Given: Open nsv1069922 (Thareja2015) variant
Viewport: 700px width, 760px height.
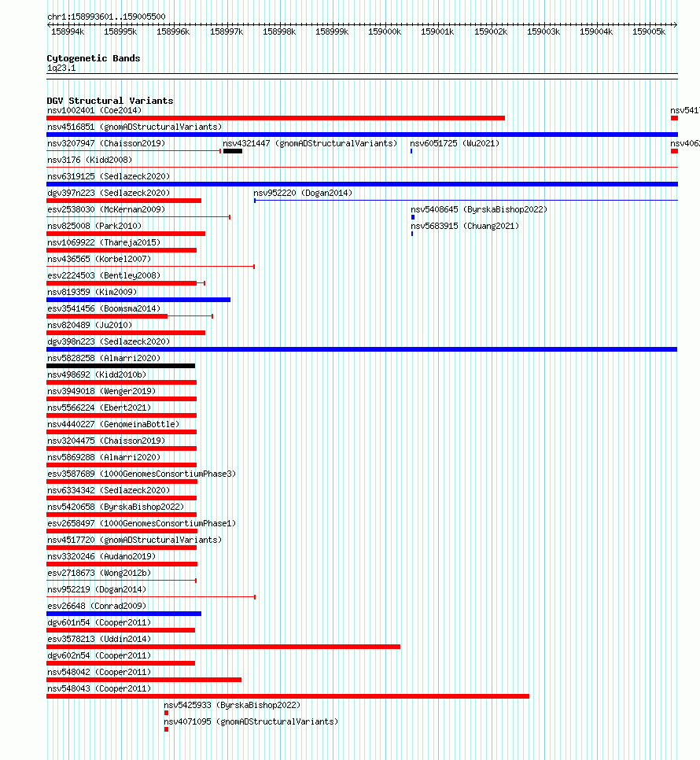Looking at the screenshot, I should 104,242.
